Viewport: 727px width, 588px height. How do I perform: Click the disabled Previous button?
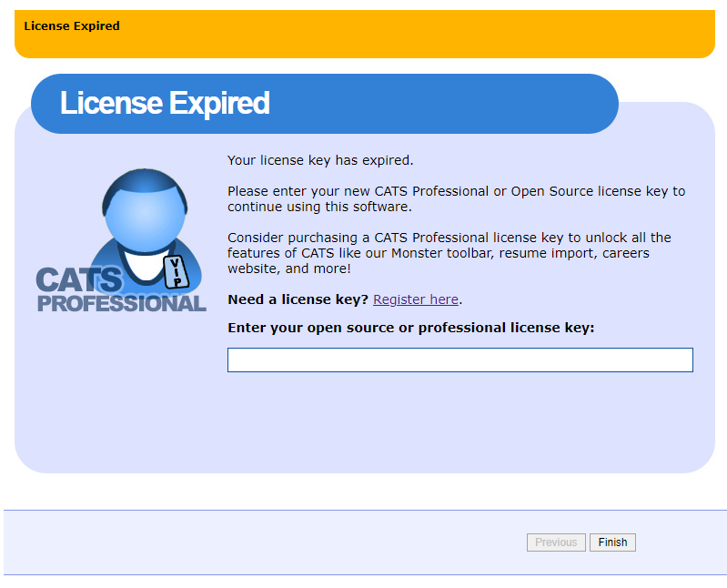click(x=556, y=542)
